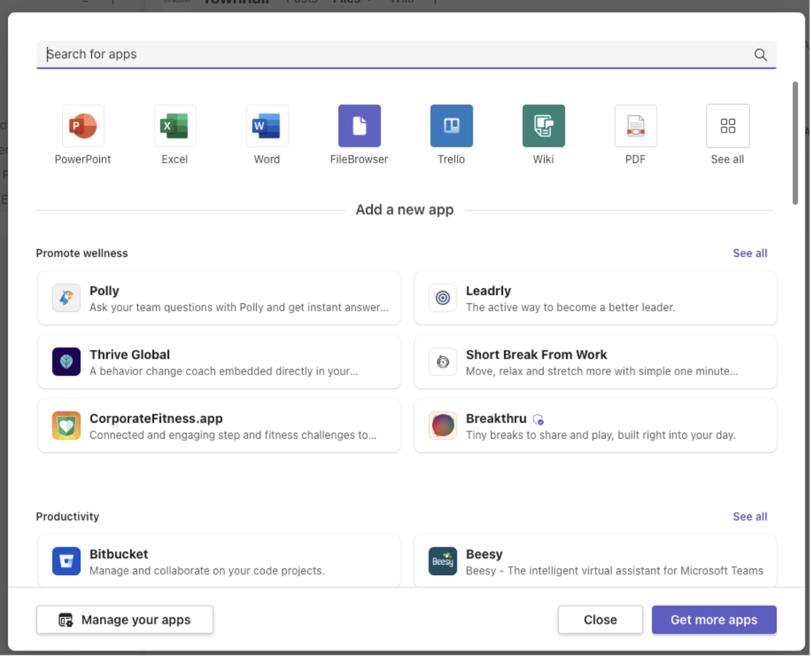Viewport: 812px width, 657px height.
Task: See all Promote wellness apps
Action: (x=750, y=253)
